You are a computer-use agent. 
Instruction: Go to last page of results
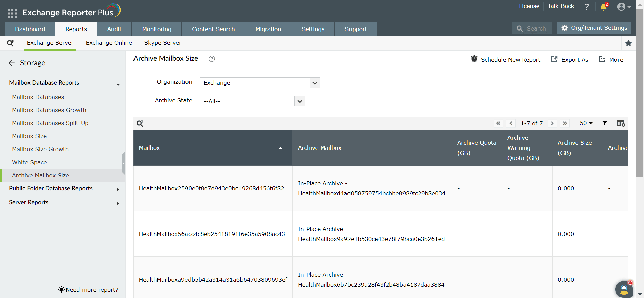(565, 123)
